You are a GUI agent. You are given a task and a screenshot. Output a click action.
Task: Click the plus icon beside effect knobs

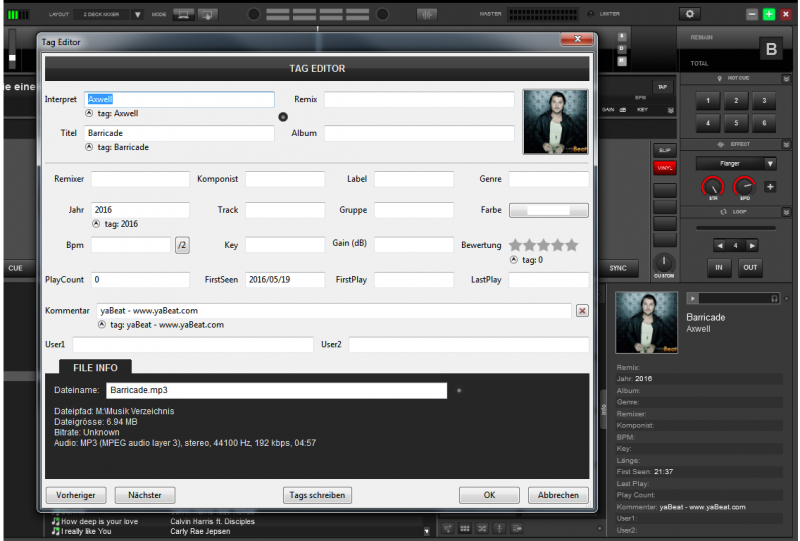pyautogui.click(x=770, y=187)
